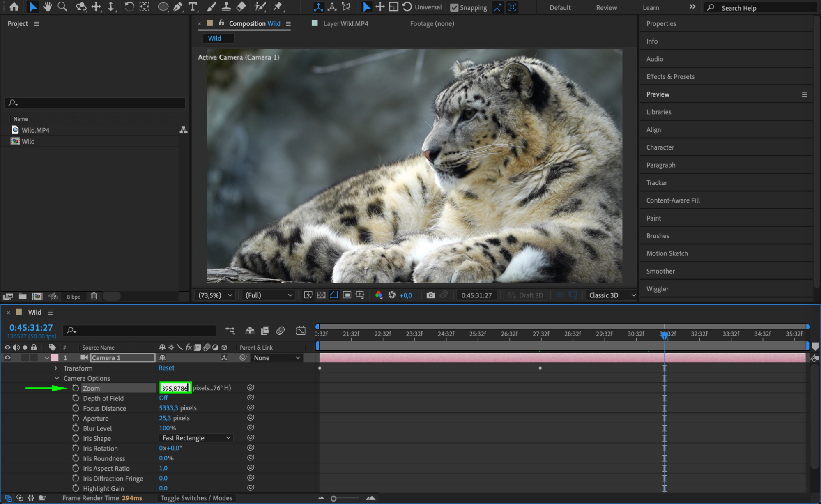Click the trash icon in Project panel
The width and height of the screenshot is (821, 504).
pyautogui.click(x=94, y=296)
